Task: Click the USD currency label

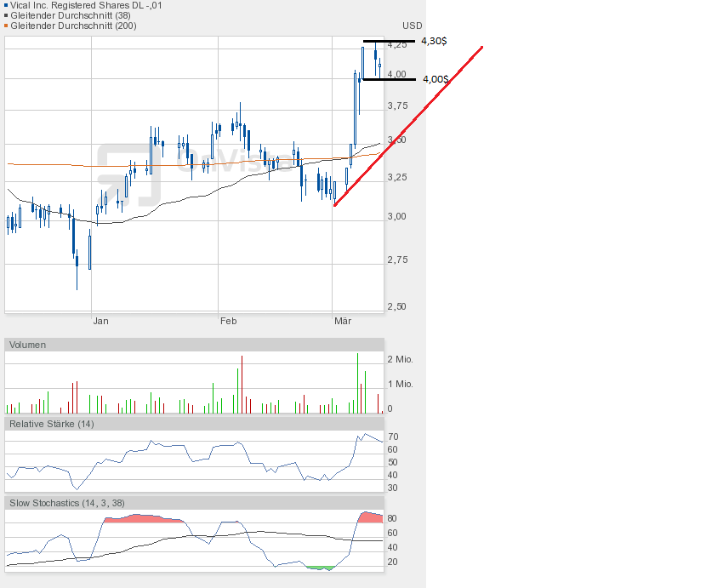Action: tap(413, 26)
